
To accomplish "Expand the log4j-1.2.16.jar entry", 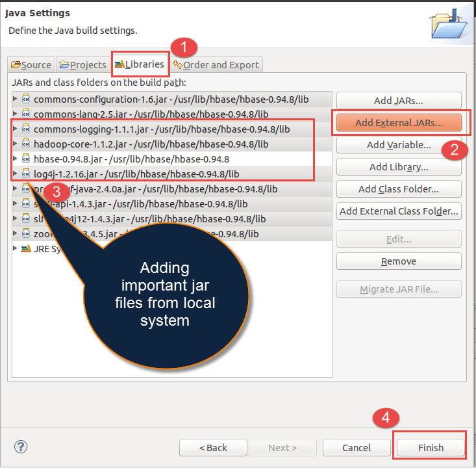I will tap(16, 174).
